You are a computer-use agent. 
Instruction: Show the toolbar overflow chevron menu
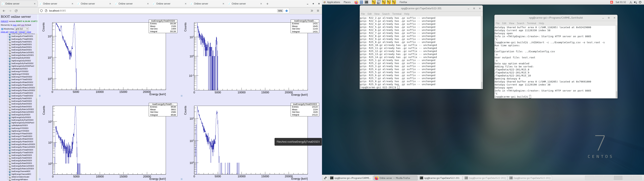tap(312, 11)
